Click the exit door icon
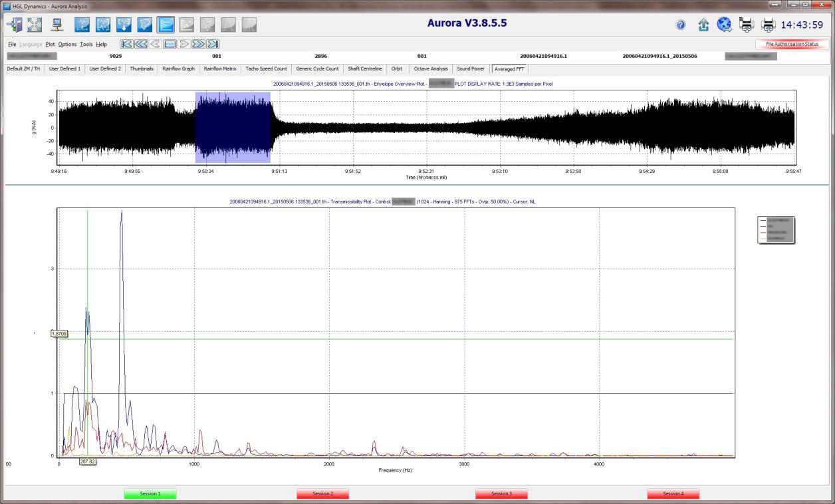835x504 pixels. (15, 25)
